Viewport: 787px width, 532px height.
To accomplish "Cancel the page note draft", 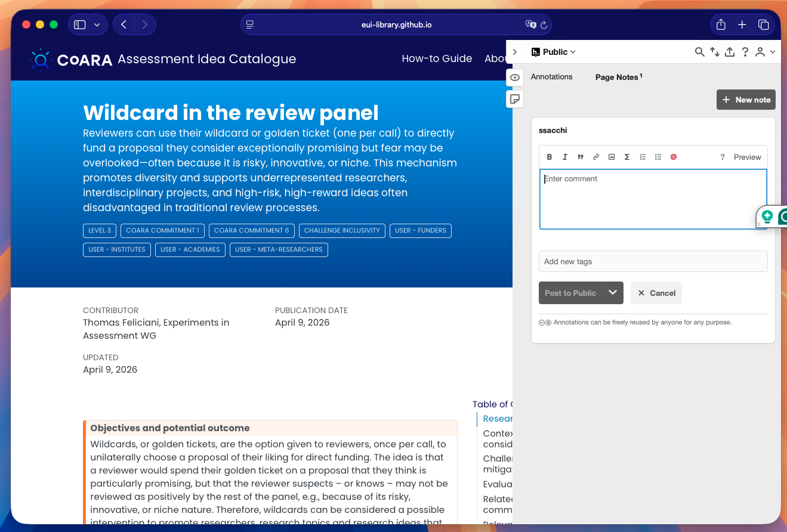I will point(656,293).
